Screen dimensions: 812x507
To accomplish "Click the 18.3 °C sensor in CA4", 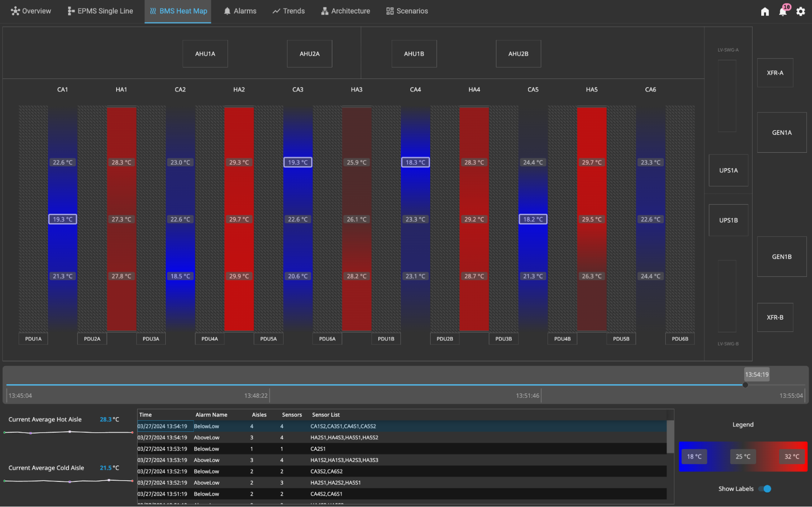I will [415, 162].
